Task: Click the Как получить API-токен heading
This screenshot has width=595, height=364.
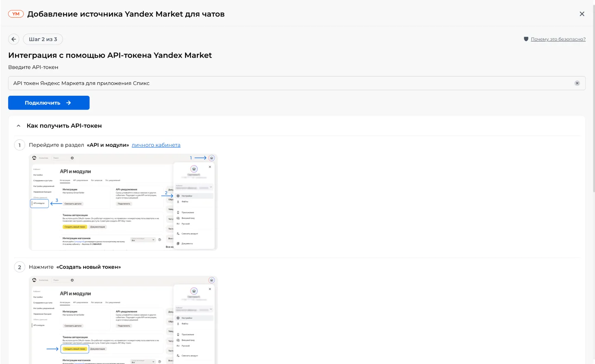Action: [64, 126]
